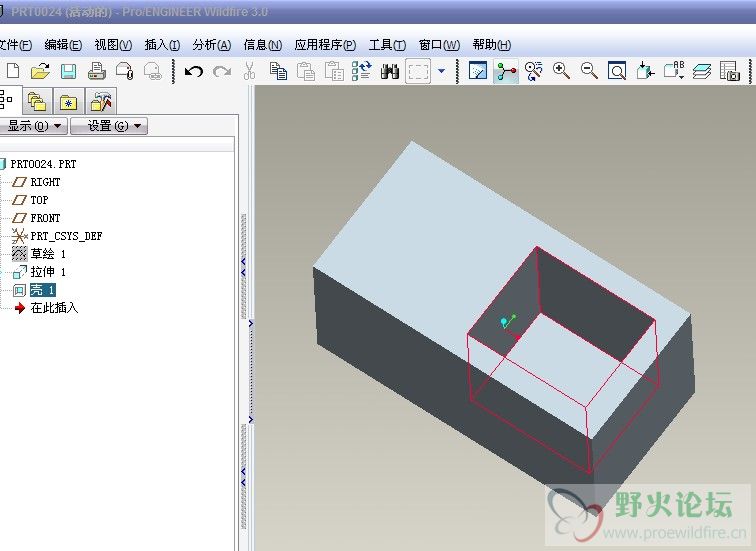Click the Reorient view icon
The image size is (756, 551).
[x=645, y=71]
